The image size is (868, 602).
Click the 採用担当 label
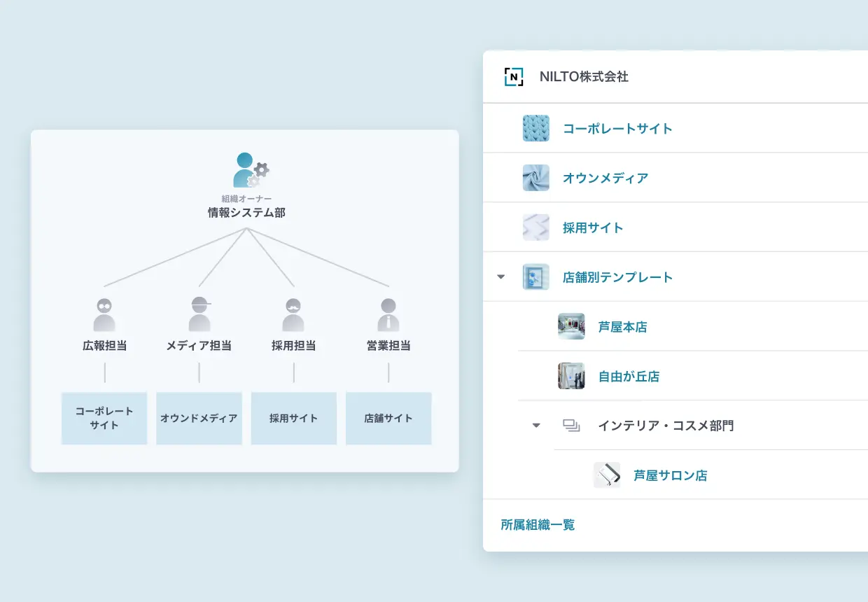point(294,346)
